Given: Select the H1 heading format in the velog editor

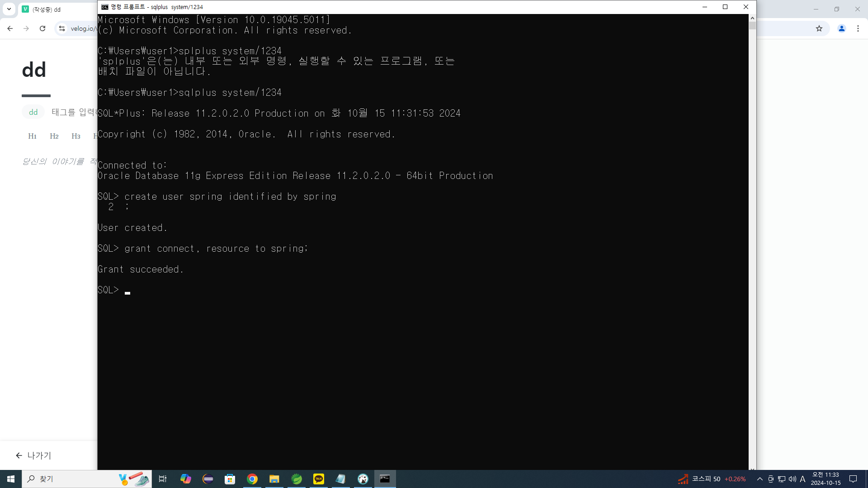Looking at the screenshot, I should tap(32, 136).
